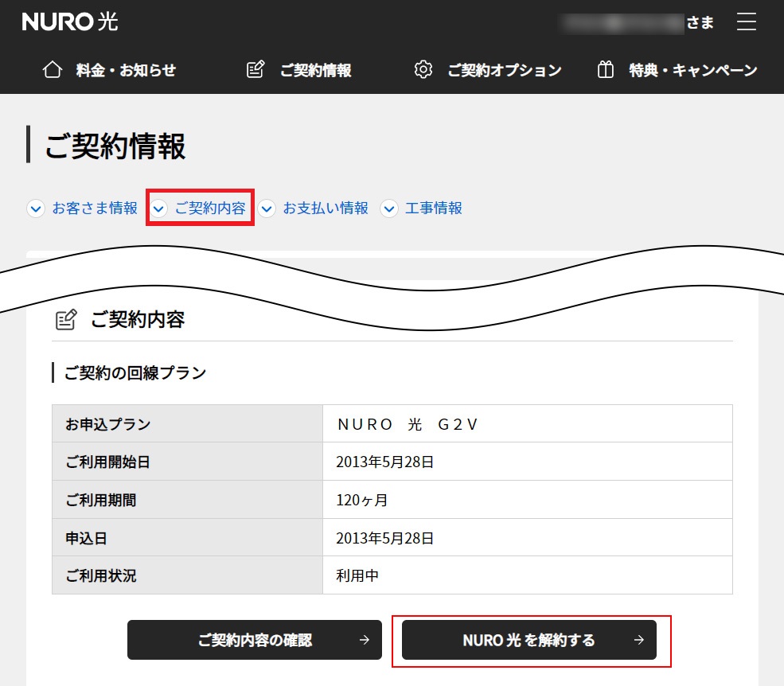This screenshot has width=784, height=686.
Task: Open the 特典・キャンペーン menu item
Action: 693,70
